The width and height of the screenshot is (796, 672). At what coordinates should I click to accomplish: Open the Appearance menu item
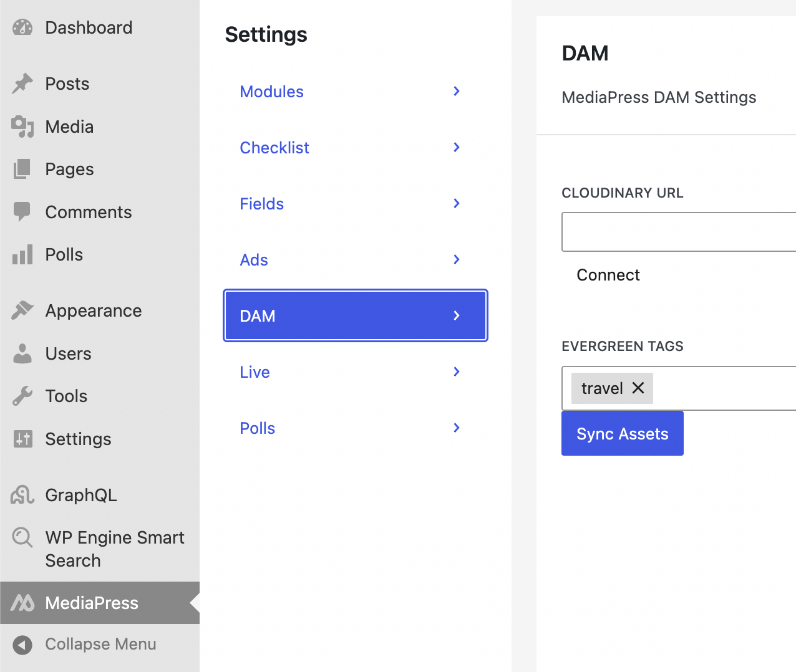click(x=94, y=310)
